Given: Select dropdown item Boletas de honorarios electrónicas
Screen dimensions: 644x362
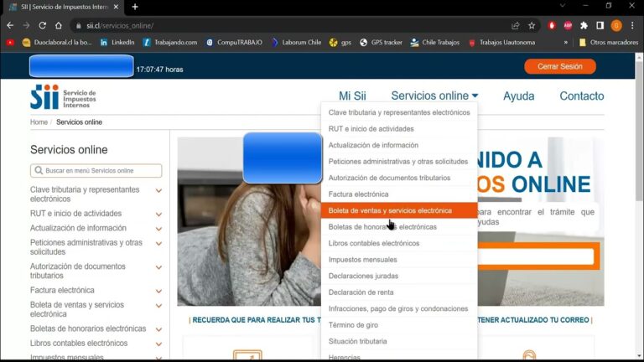Looking at the screenshot, I should (399, 227).
